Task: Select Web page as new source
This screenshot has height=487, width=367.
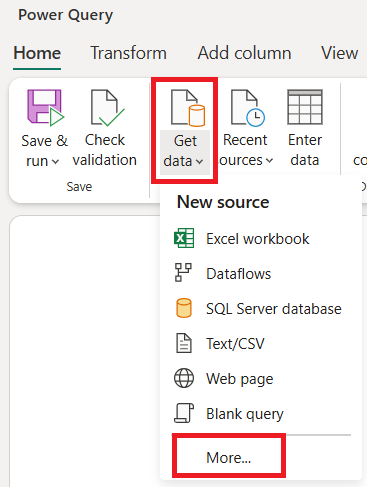Action: coord(261,379)
